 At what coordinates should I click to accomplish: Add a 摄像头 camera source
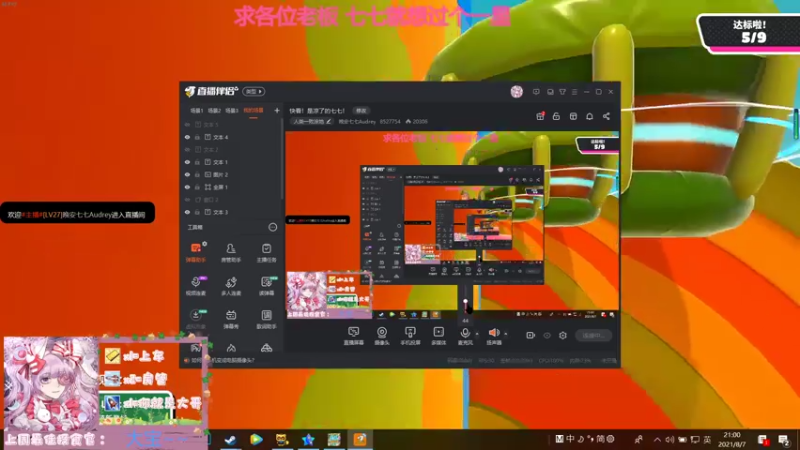click(x=382, y=336)
